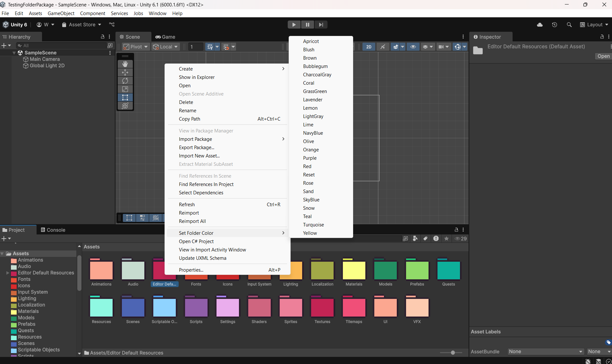Select the Transform tool

(125, 106)
